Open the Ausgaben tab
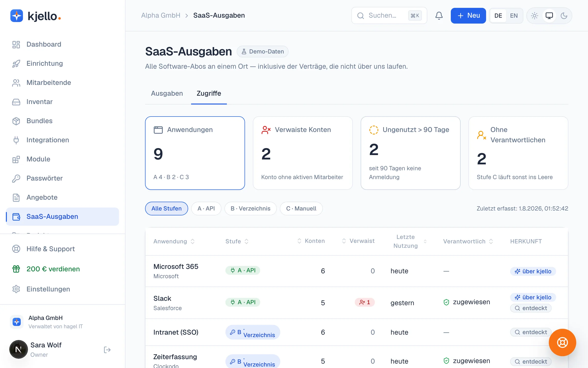 point(167,93)
